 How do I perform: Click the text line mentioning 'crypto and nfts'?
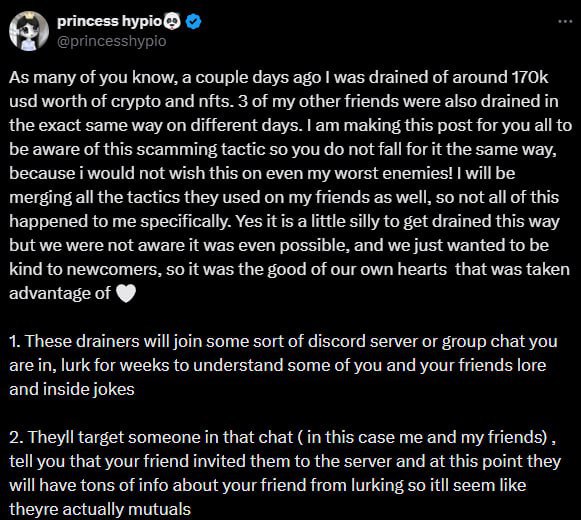[283, 101]
